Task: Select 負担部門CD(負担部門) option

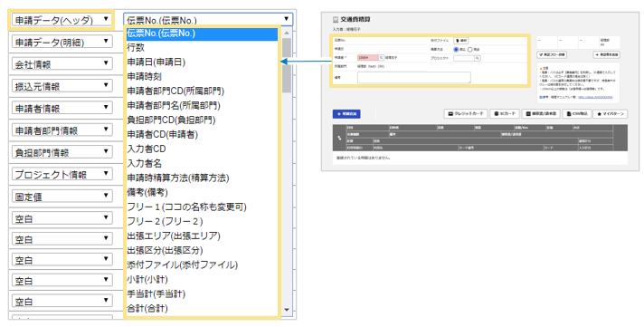Action: (202, 120)
